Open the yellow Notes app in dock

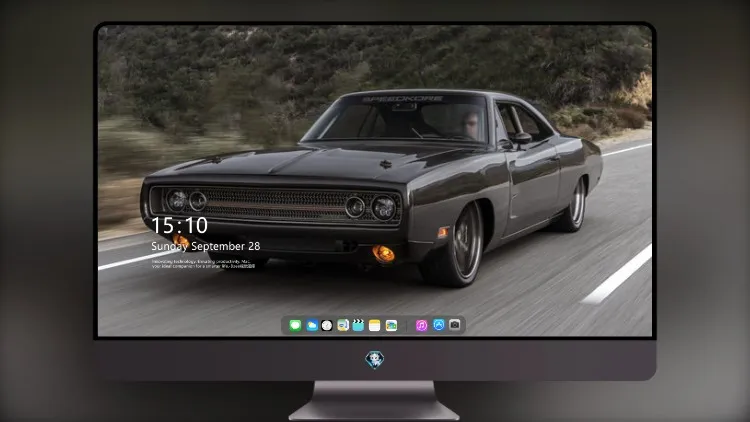[375, 325]
